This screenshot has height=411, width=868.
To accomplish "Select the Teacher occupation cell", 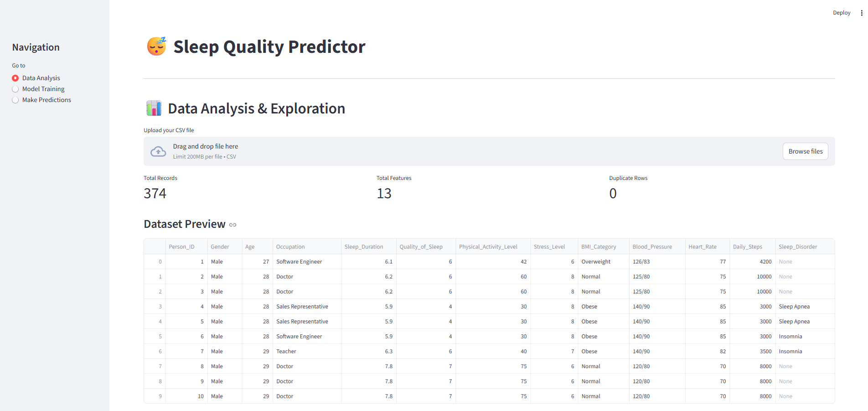I will [286, 351].
